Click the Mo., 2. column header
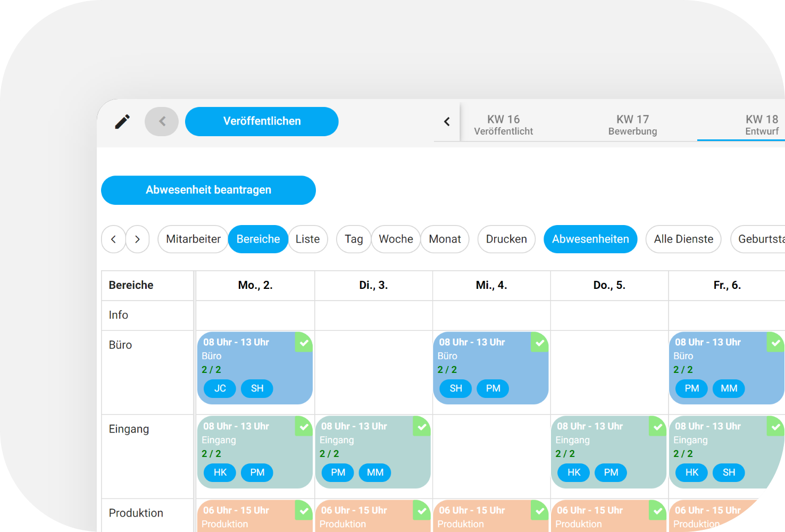 point(255,285)
